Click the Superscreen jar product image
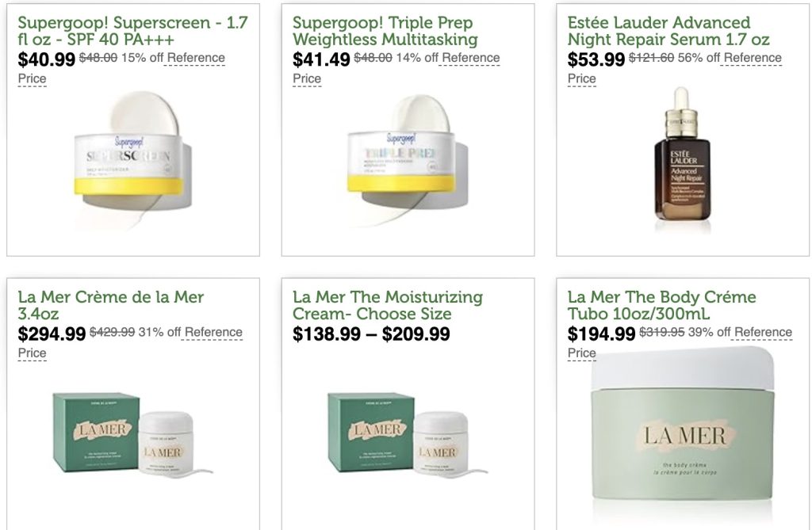812x530 pixels. [x=133, y=159]
